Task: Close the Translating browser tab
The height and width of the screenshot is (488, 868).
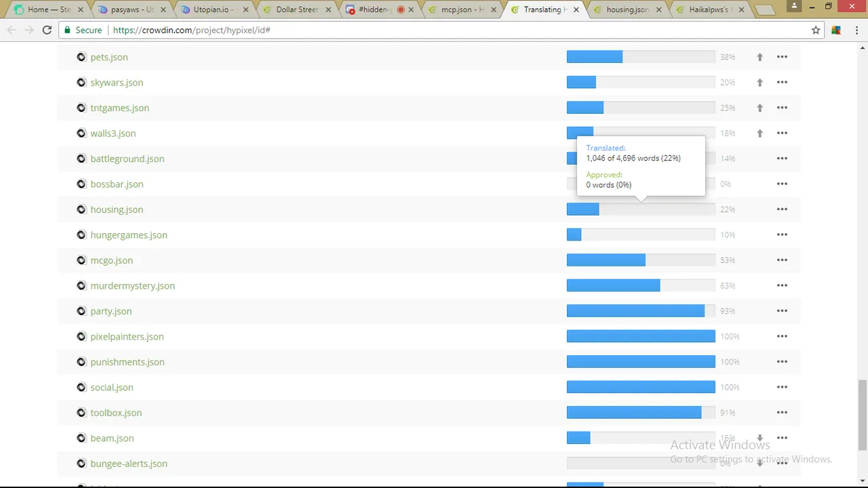Action: (x=576, y=9)
